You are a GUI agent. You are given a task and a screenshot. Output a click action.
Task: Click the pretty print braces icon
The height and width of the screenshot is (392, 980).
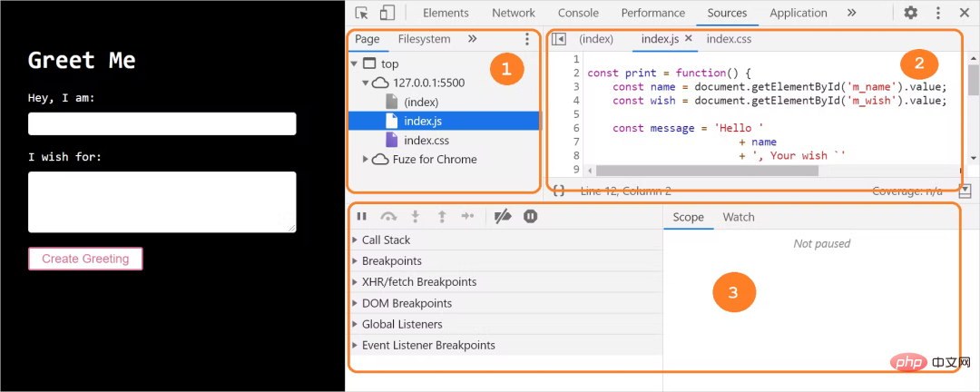click(559, 190)
